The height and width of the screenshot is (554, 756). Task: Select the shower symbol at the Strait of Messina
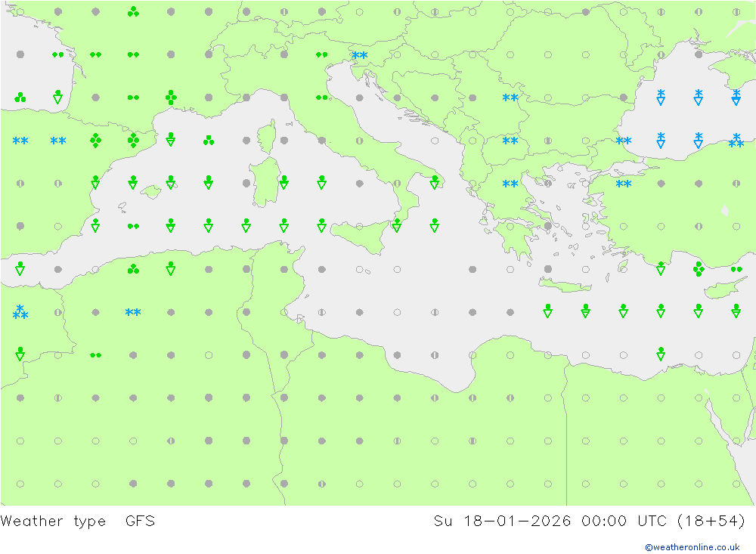click(397, 226)
